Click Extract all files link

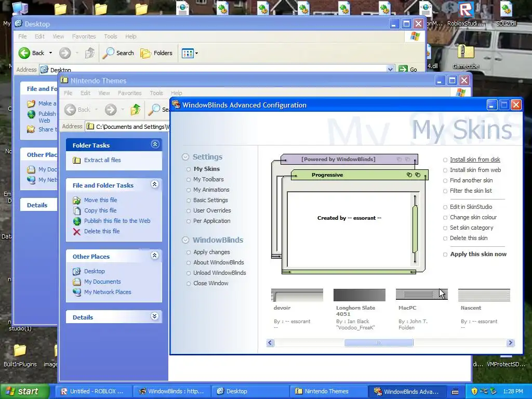click(x=102, y=160)
